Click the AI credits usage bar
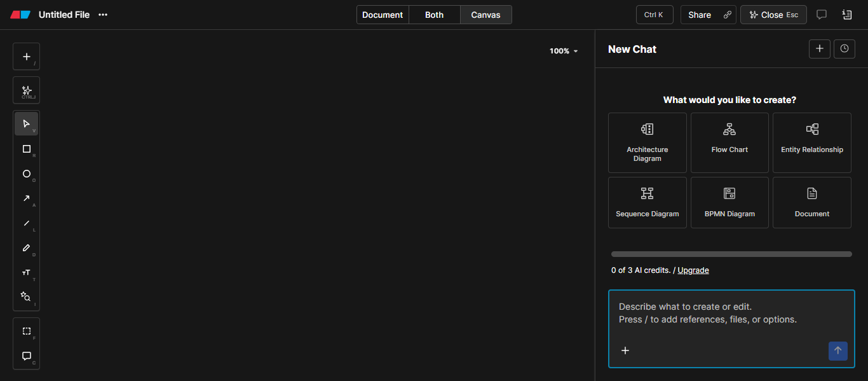The width and height of the screenshot is (868, 381). point(731,254)
